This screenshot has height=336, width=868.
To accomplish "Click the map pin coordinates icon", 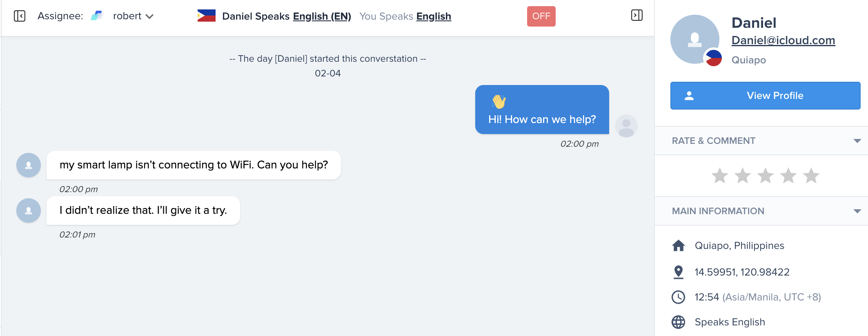I will point(678,272).
